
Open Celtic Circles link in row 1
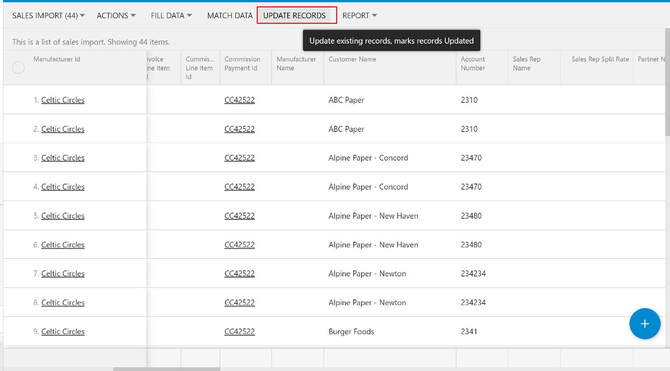click(x=62, y=100)
